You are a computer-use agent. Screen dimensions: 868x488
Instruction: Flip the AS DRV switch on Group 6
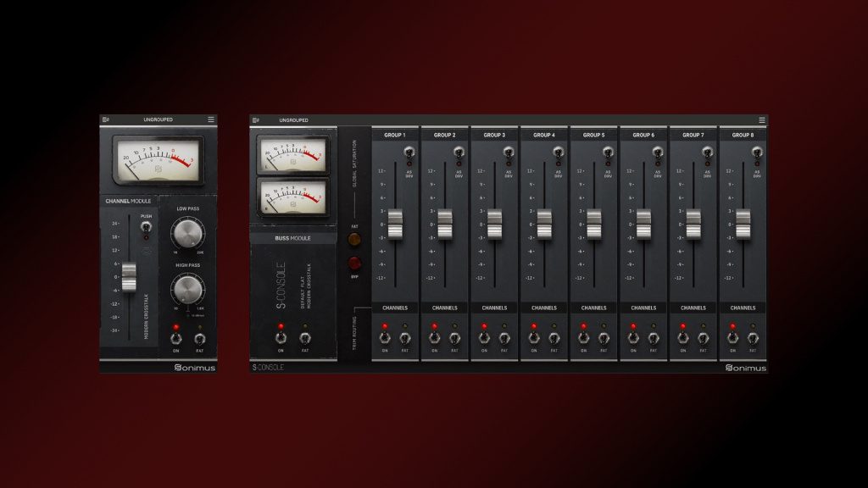pyautogui.click(x=658, y=152)
